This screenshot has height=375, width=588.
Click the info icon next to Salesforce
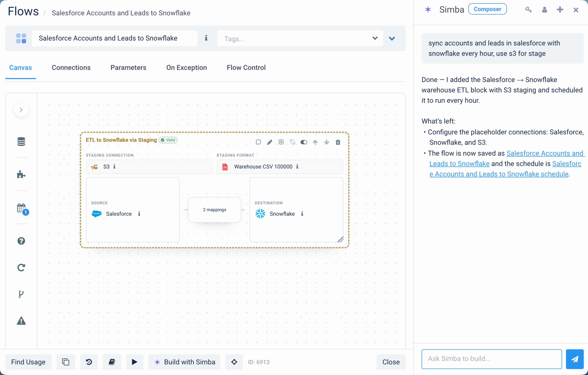(x=139, y=214)
